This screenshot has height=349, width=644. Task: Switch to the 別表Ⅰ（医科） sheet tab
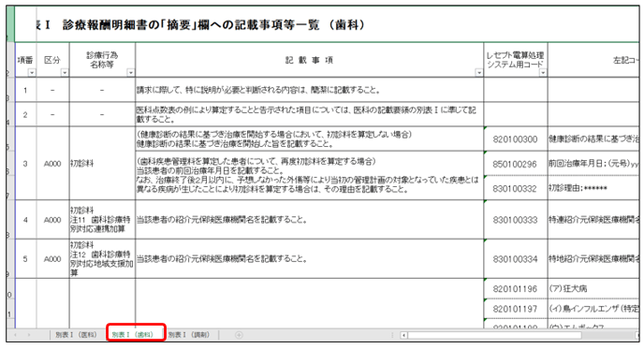(x=76, y=335)
